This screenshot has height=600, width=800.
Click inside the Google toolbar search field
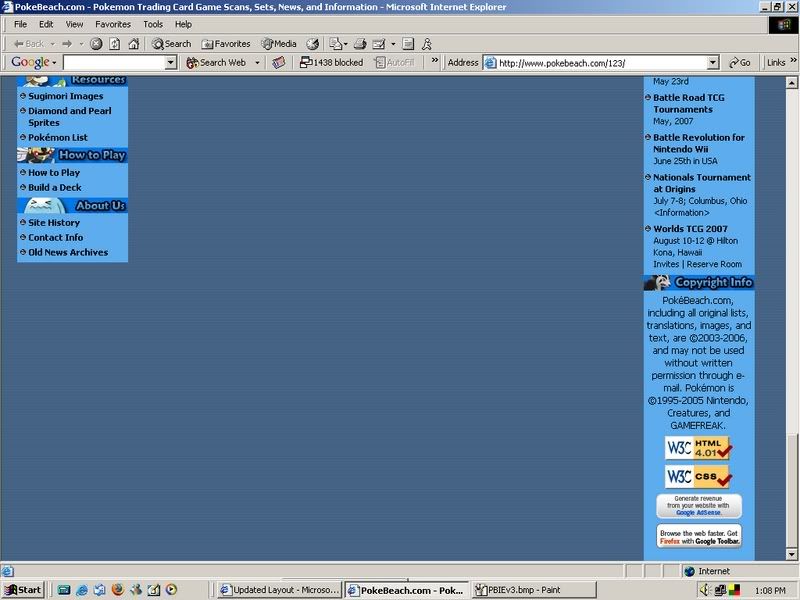pyautogui.click(x=115, y=62)
